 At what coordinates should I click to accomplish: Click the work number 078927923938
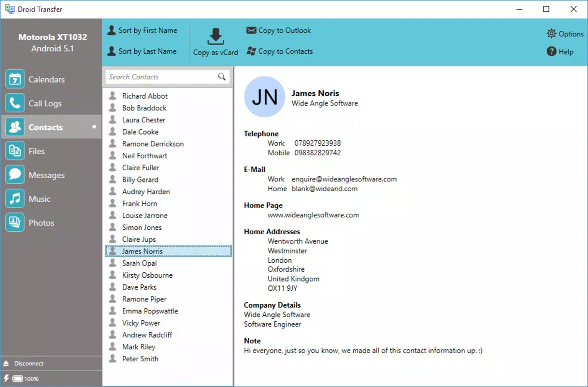317,143
